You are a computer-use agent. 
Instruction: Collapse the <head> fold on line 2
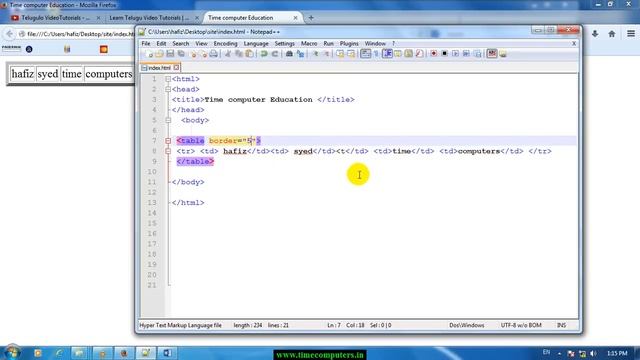pyautogui.click(x=168, y=89)
